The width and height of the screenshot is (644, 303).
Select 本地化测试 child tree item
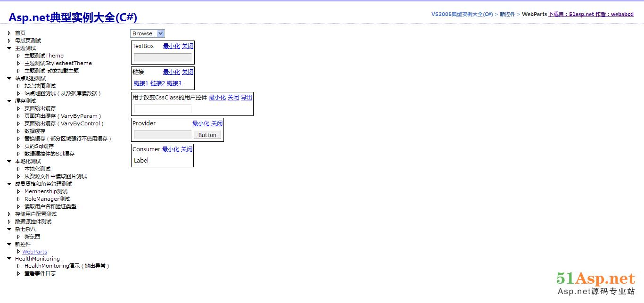point(37,169)
